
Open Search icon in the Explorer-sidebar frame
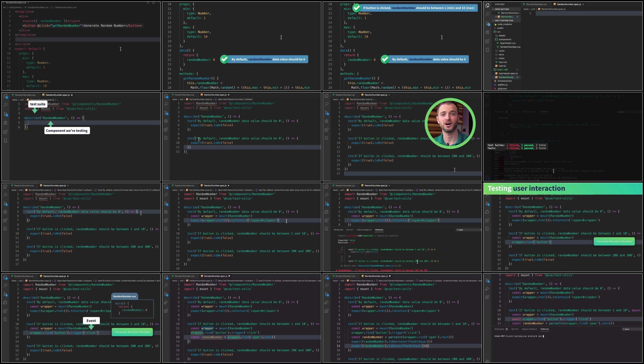(487, 14)
